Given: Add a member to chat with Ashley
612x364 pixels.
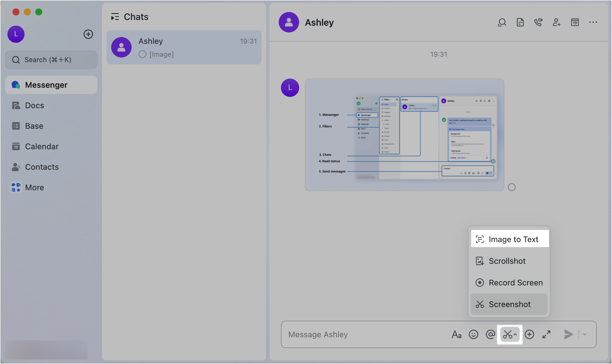Looking at the screenshot, I should (556, 22).
